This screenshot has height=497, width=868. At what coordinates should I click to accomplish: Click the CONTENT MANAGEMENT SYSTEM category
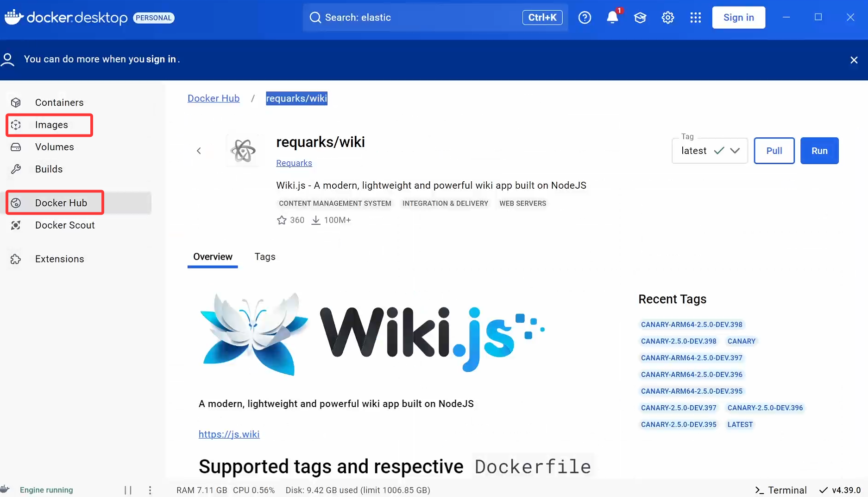pyautogui.click(x=335, y=204)
